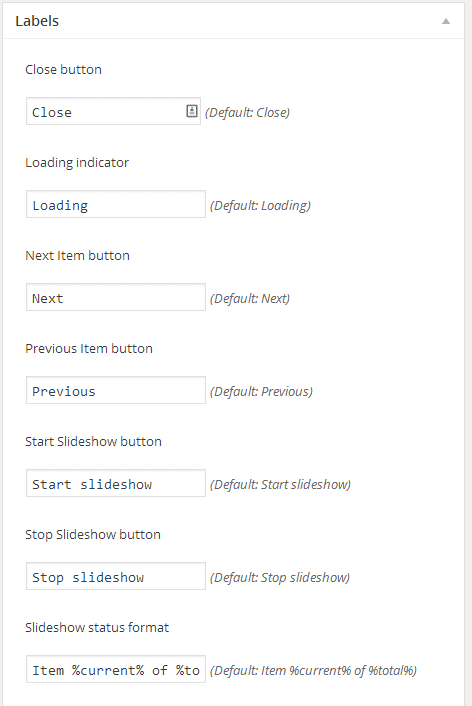Click the "Previous Item button" label
Screen dimensions: 472x706
click(x=89, y=349)
